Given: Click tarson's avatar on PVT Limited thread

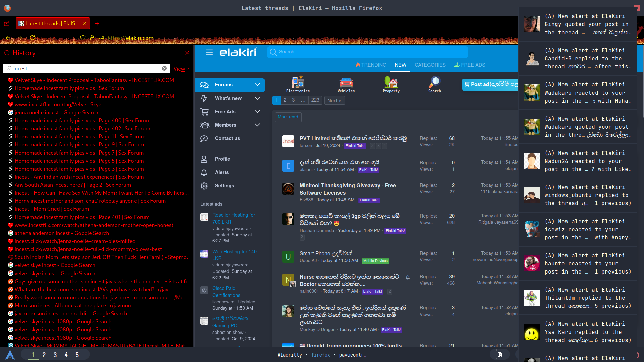Looking at the screenshot, I should pyautogui.click(x=288, y=141).
